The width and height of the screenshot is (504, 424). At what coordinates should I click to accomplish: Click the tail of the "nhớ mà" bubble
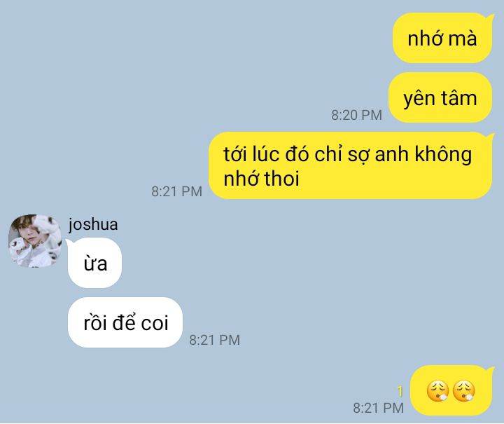(x=491, y=17)
